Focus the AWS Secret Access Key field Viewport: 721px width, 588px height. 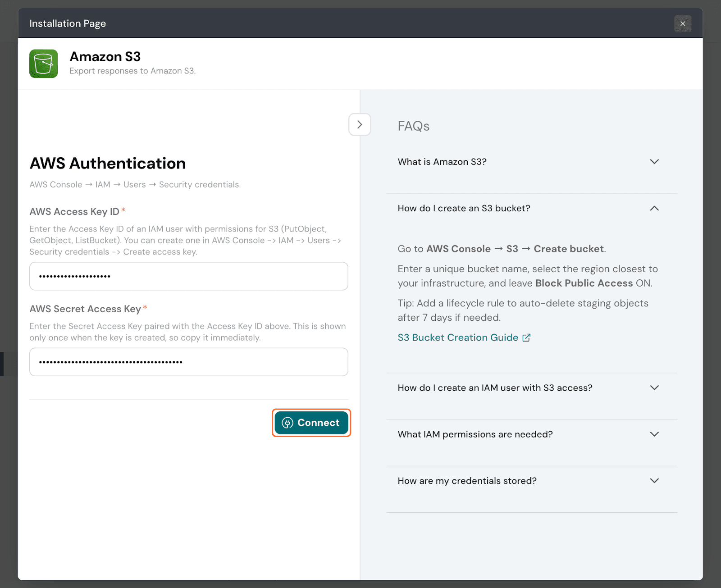(188, 362)
